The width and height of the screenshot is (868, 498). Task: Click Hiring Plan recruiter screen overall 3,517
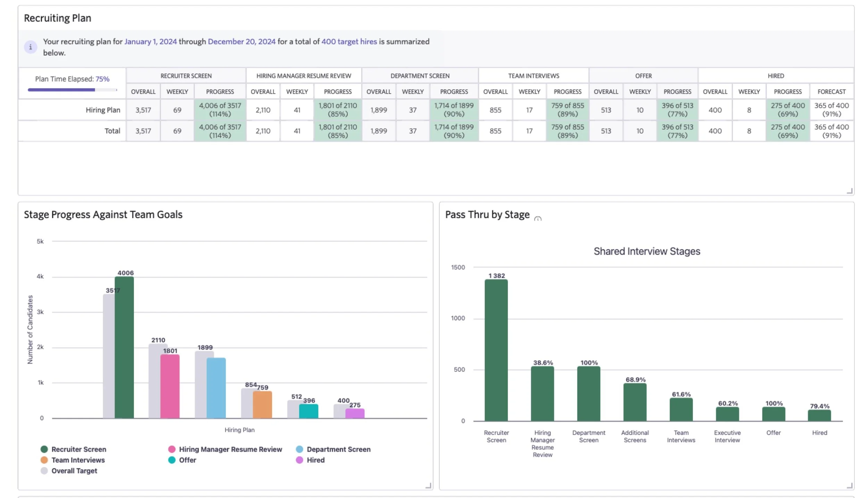(x=143, y=110)
